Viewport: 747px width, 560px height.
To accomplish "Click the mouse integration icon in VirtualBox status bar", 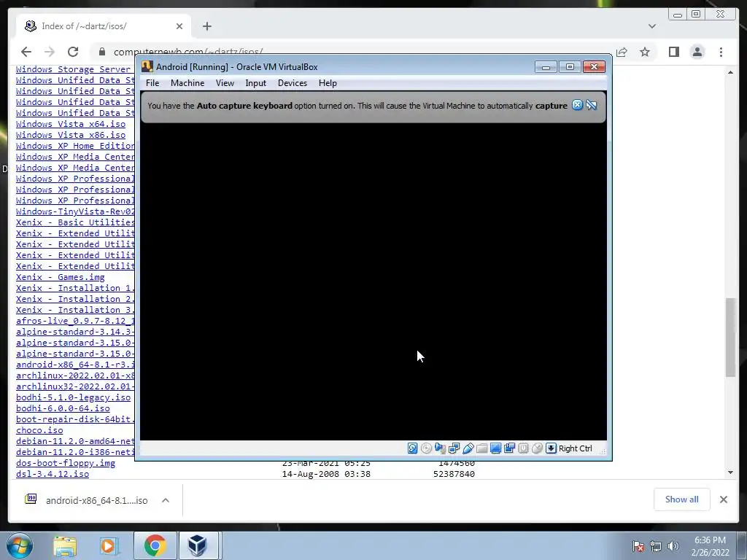I will [537, 448].
